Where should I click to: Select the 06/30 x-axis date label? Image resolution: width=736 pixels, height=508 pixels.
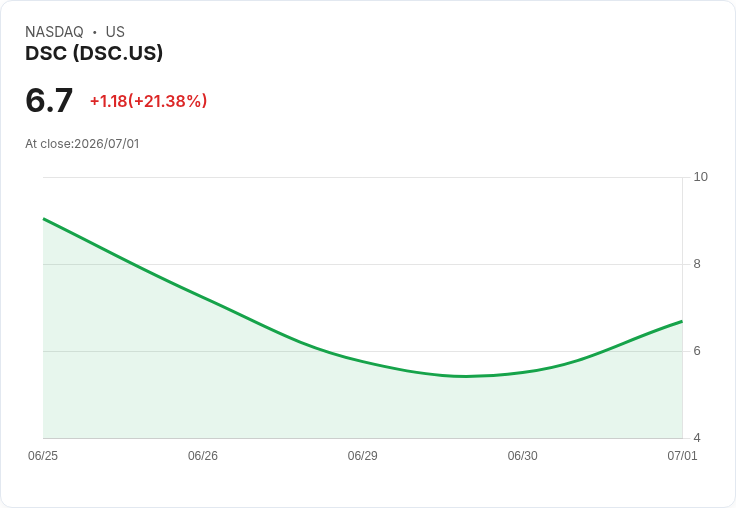522,456
